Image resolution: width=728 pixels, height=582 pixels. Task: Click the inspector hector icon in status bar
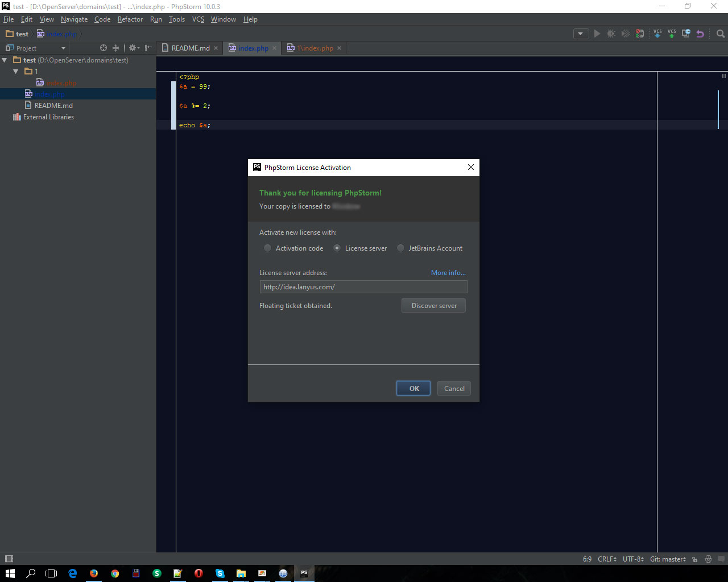click(x=708, y=559)
